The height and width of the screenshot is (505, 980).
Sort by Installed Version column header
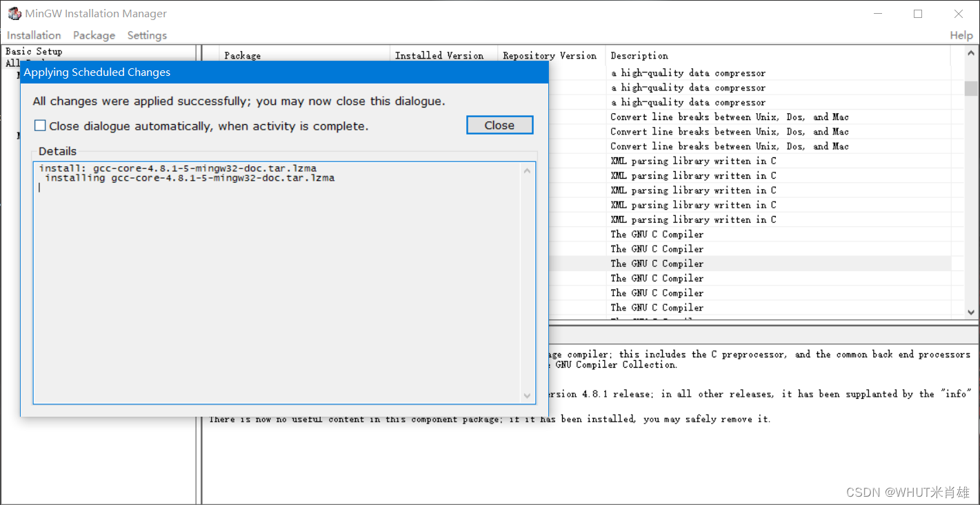443,55
